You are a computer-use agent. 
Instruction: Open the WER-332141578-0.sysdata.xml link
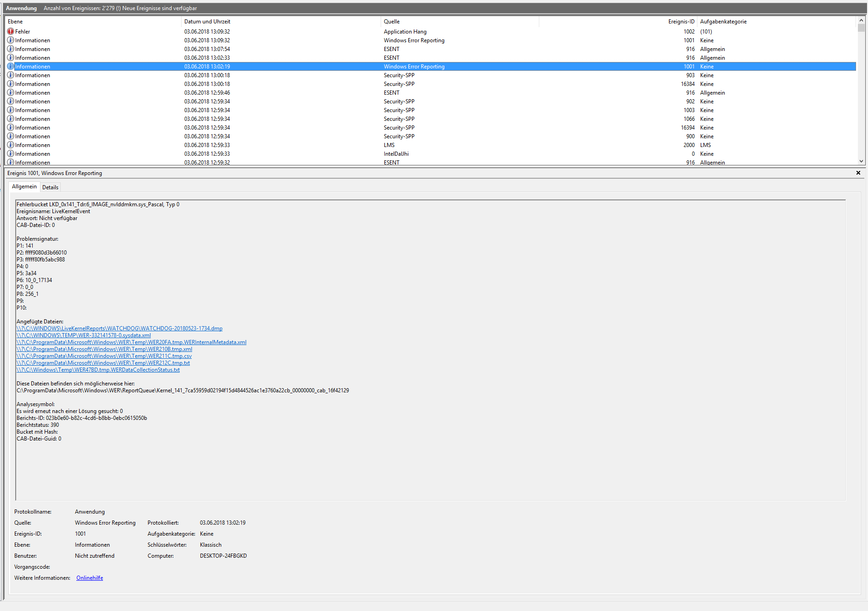click(x=84, y=335)
